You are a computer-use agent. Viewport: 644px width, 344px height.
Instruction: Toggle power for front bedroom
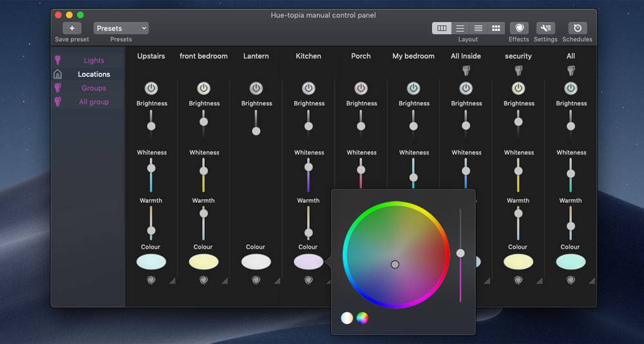204,88
